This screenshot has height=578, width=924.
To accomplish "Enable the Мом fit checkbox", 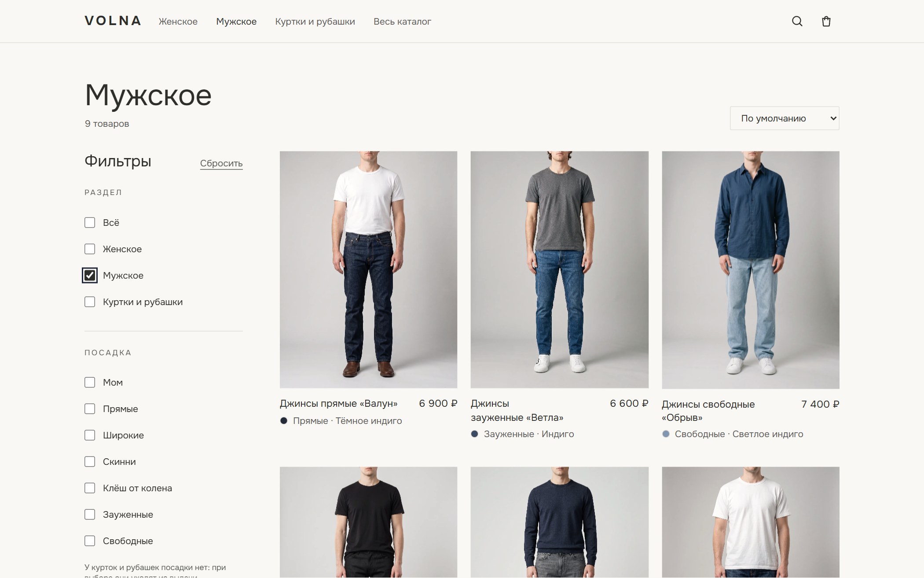I will 90,383.
